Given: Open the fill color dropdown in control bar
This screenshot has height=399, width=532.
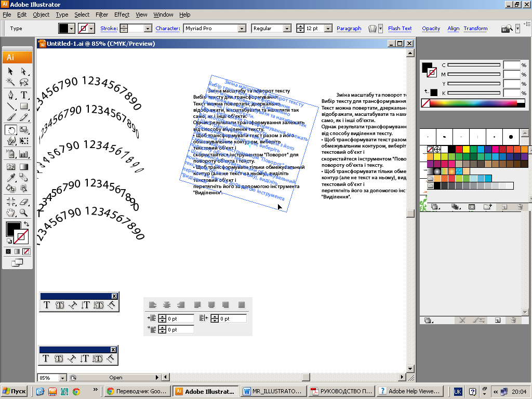Looking at the screenshot, I should point(72,29).
